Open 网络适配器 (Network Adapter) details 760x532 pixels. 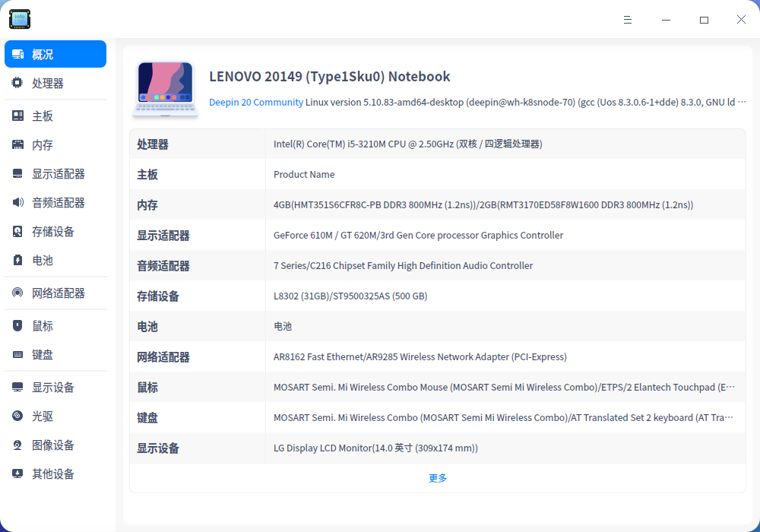[46, 293]
